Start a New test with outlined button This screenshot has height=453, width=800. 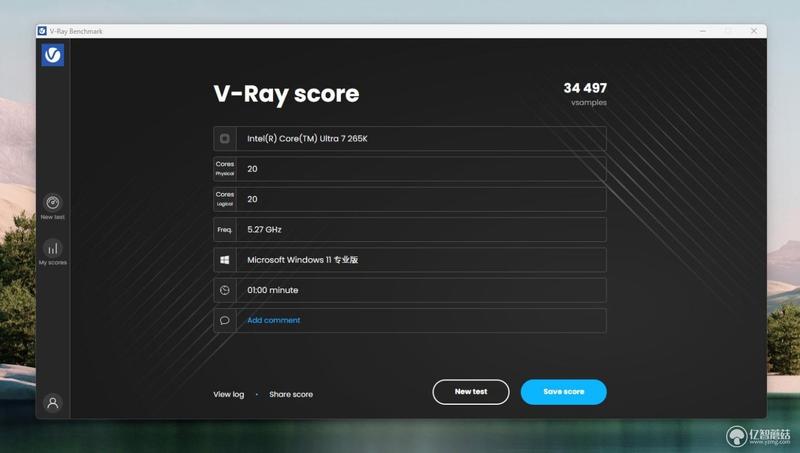point(470,392)
